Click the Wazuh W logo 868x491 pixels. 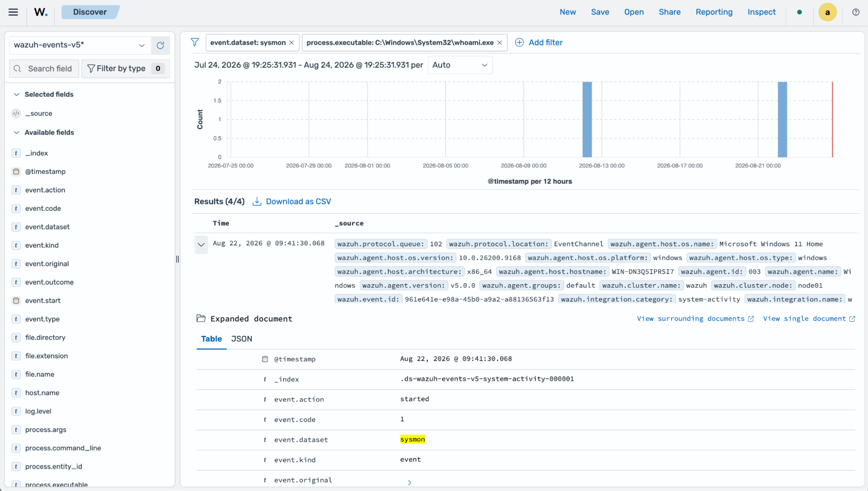[41, 12]
